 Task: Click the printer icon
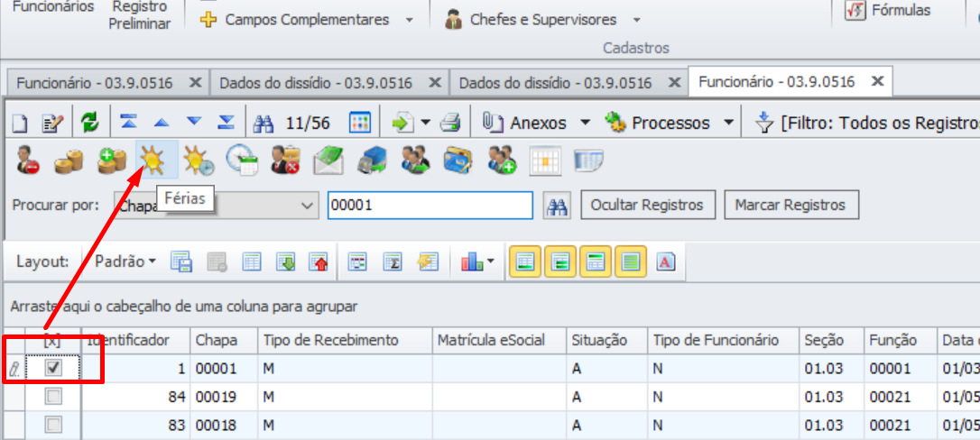pos(450,123)
